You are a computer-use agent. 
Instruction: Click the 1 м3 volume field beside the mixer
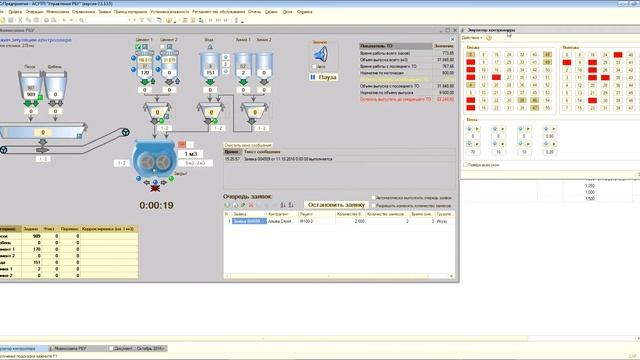(x=191, y=154)
